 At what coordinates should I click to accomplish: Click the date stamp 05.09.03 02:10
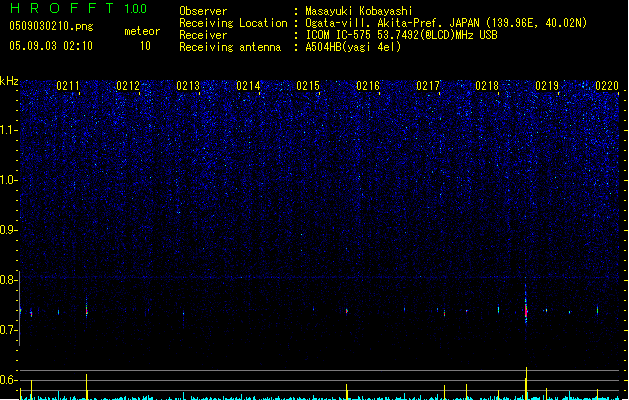coord(51,46)
